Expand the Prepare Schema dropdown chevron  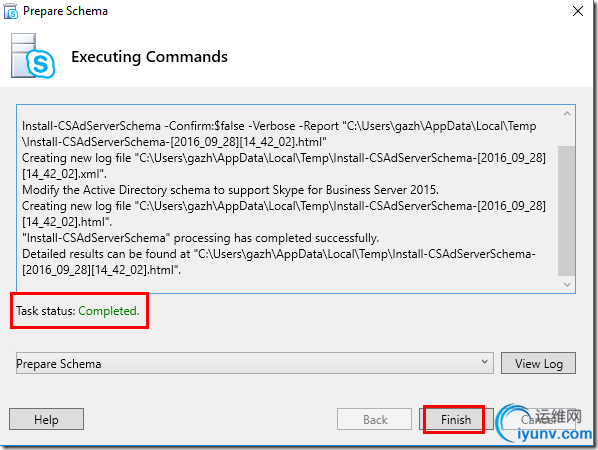(484, 362)
